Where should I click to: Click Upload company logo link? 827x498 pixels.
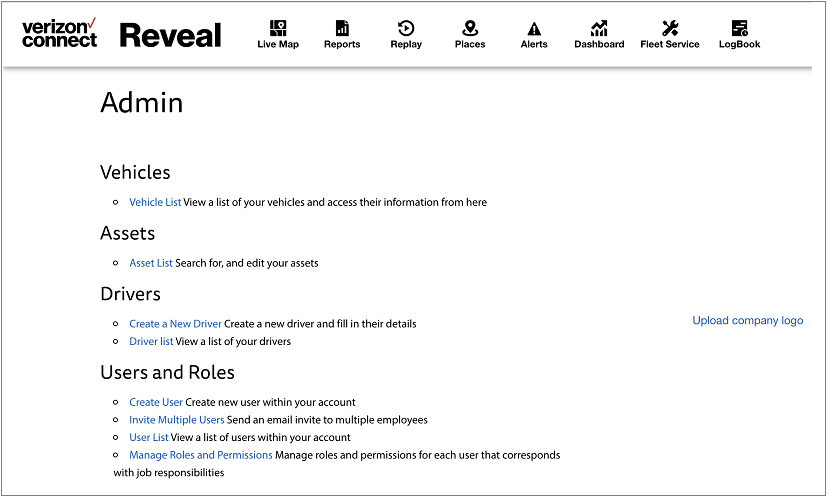747,321
